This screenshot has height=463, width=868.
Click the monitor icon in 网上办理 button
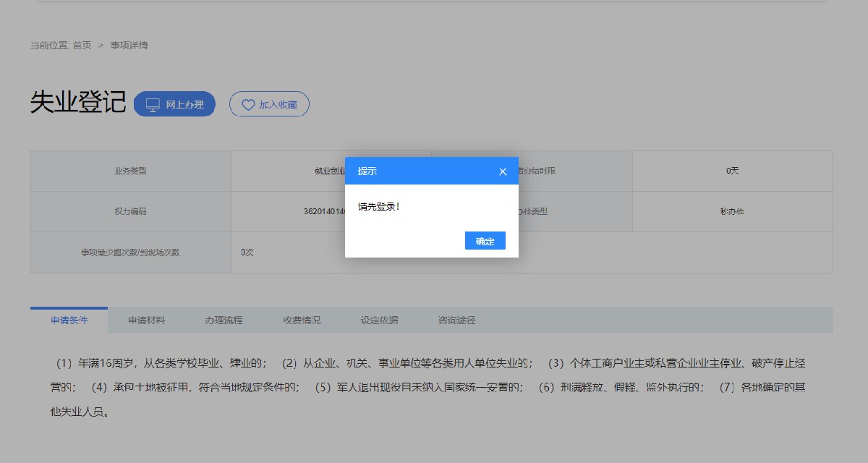pyautogui.click(x=153, y=105)
